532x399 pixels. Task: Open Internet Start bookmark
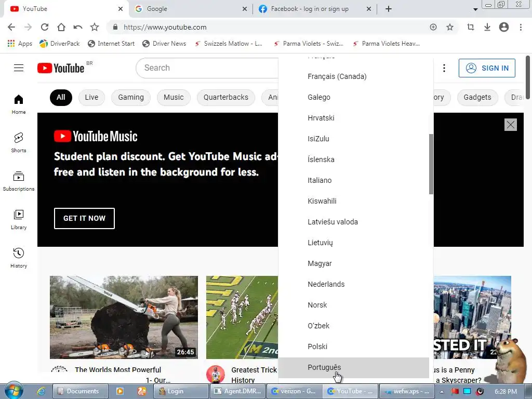pos(111,44)
